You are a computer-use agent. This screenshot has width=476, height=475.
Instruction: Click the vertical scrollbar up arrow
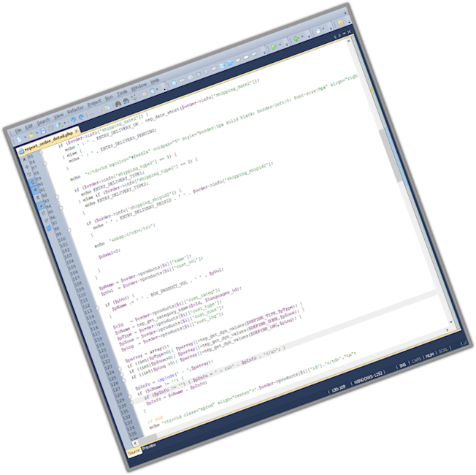[349, 41]
